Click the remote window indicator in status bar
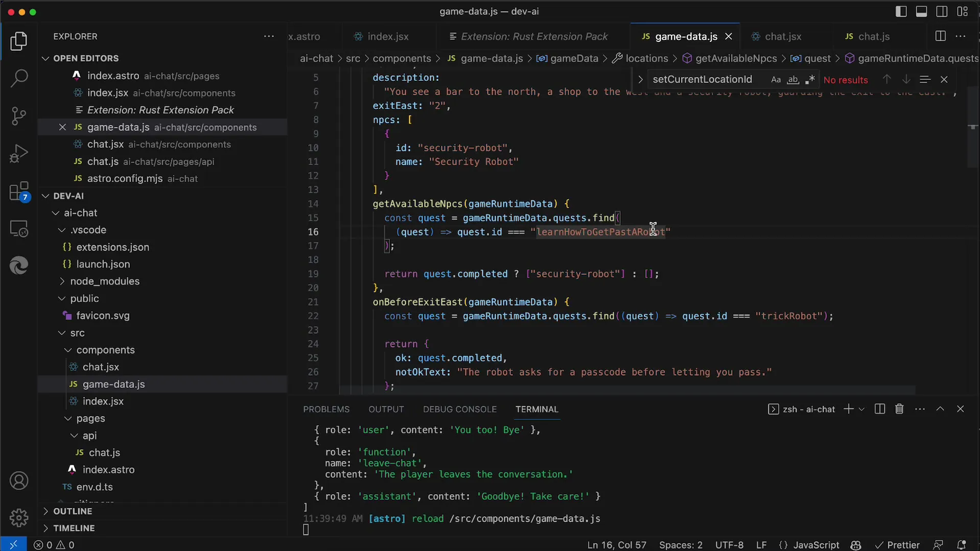 [13, 545]
